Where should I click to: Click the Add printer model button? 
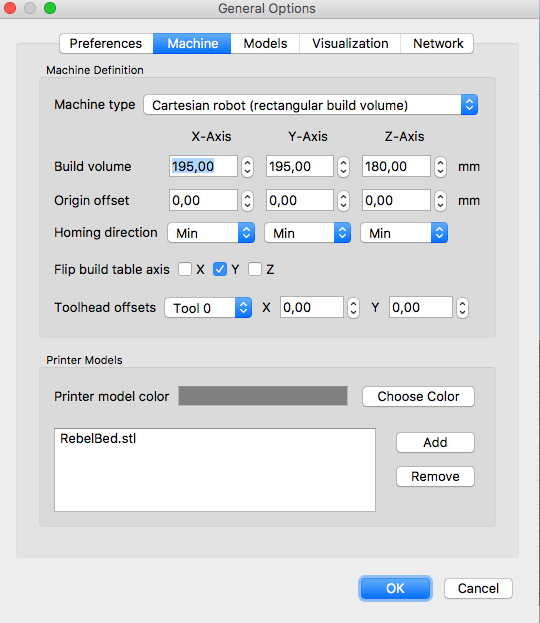click(x=435, y=442)
